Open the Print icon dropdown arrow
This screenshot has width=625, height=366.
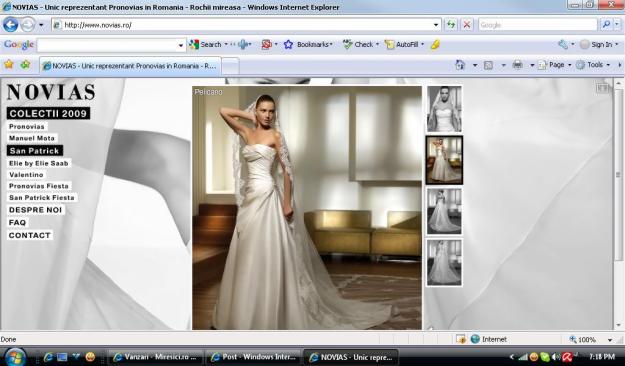point(532,65)
